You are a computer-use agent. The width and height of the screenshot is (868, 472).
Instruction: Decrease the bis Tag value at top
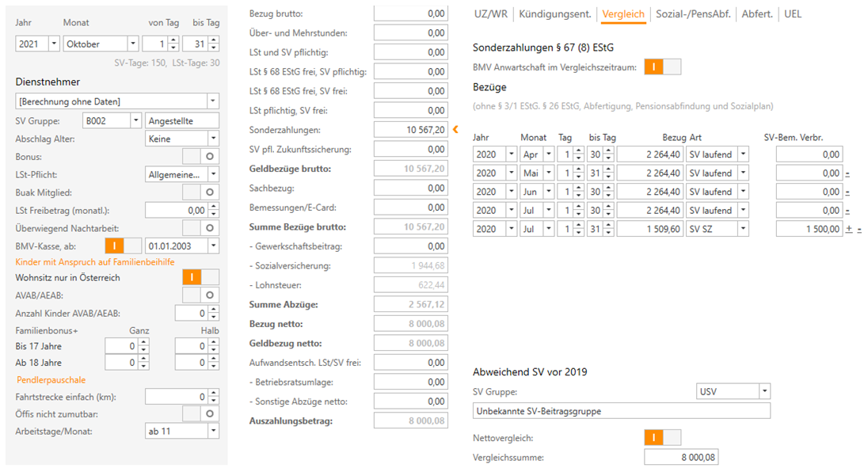214,47
